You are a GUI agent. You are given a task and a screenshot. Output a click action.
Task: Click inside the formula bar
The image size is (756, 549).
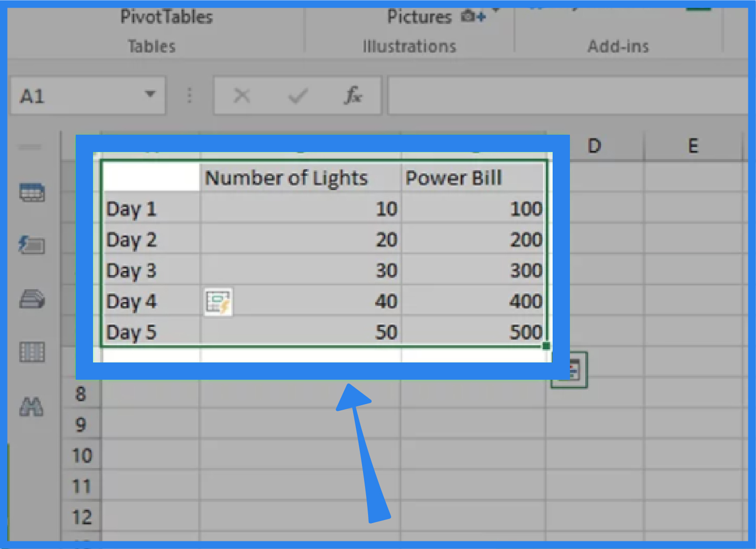[x=559, y=96]
